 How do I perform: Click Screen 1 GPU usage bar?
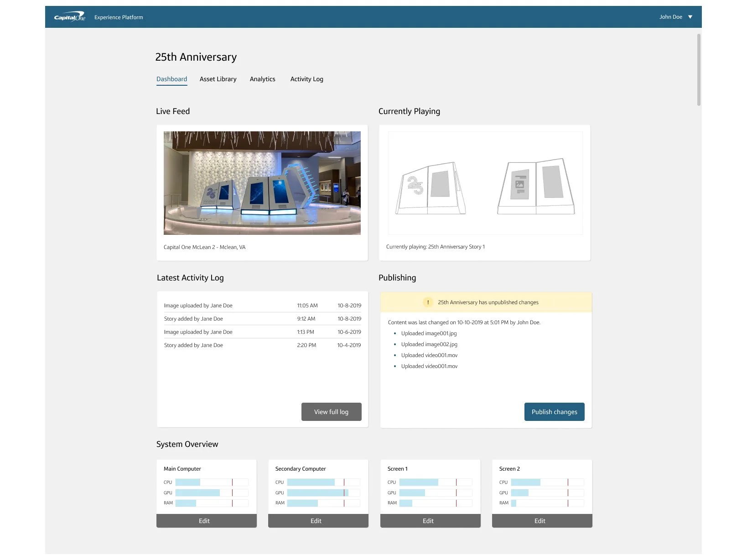click(436, 493)
